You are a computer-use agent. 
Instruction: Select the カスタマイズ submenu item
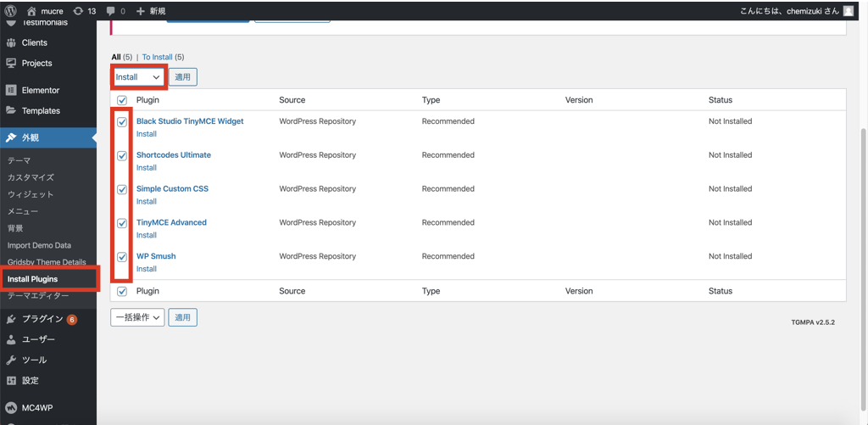31,177
